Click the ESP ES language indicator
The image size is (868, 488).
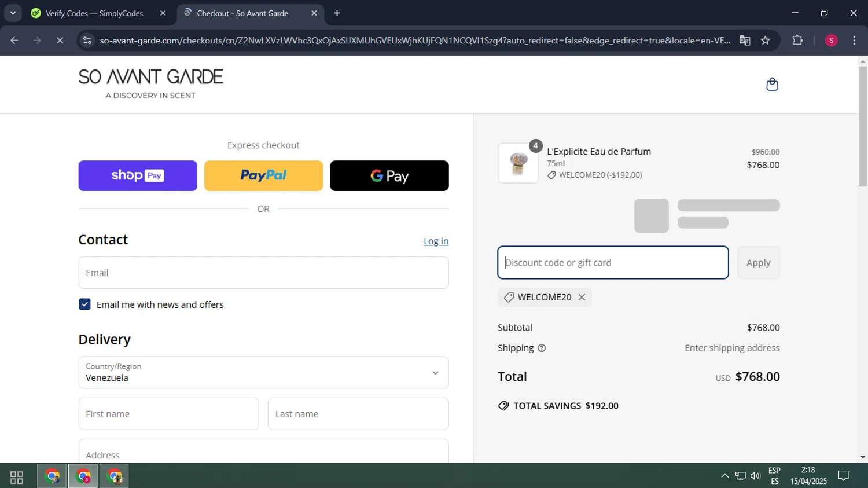coord(774,476)
